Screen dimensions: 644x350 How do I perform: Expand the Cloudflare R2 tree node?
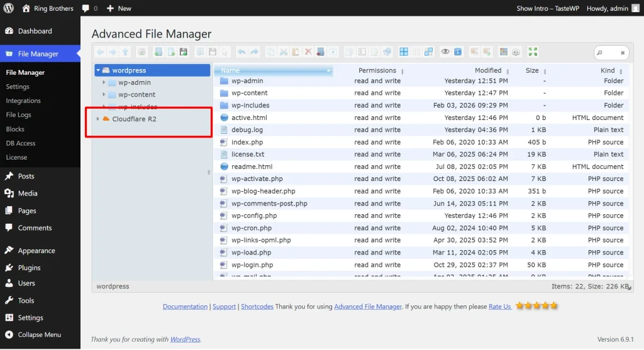(x=97, y=119)
